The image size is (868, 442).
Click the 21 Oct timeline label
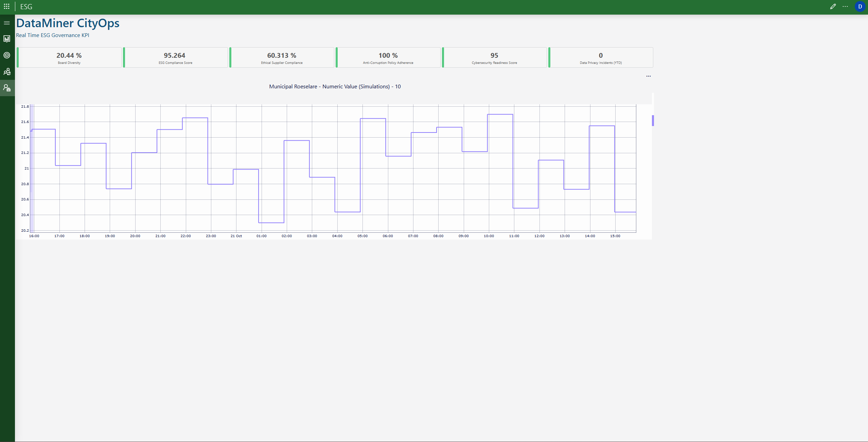(236, 236)
